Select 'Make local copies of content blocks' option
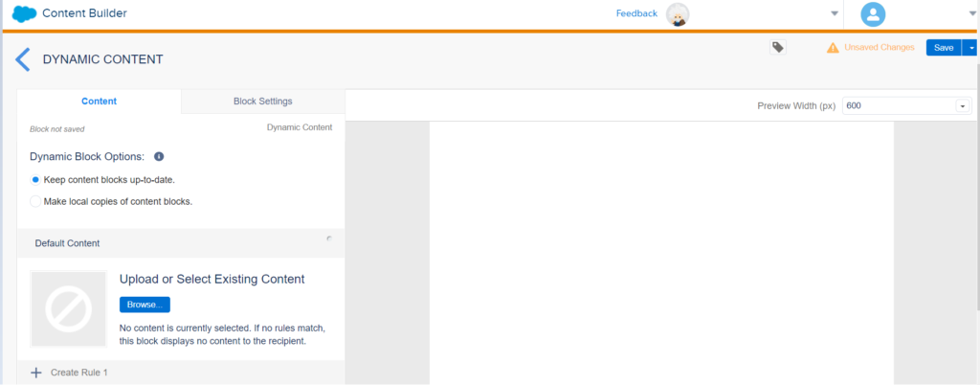The width and height of the screenshot is (980, 385). click(x=36, y=201)
